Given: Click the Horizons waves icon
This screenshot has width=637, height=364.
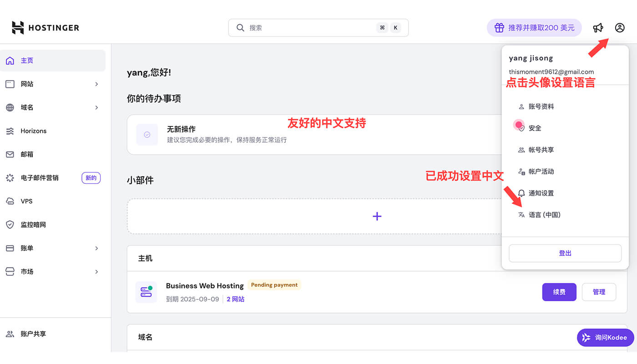Looking at the screenshot, I should point(10,131).
